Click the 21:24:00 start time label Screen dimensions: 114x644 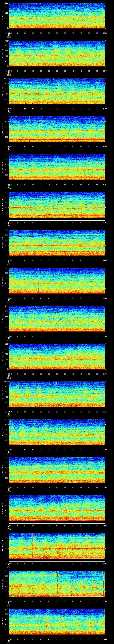pos(9,412)
